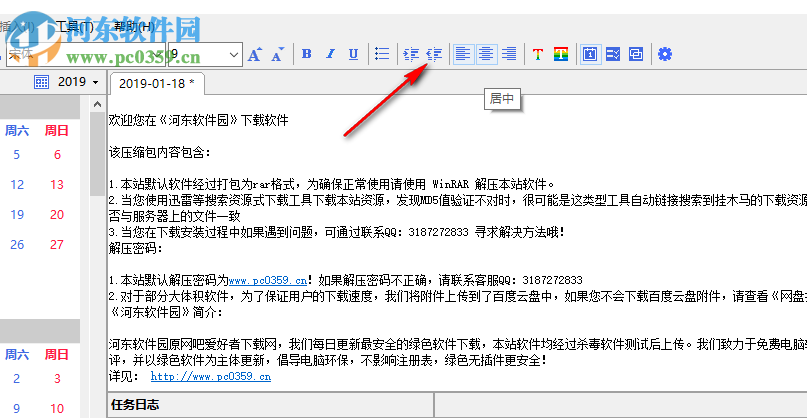Click the increase indent icon
This screenshot has height=418, width=807.
(411, 54)
